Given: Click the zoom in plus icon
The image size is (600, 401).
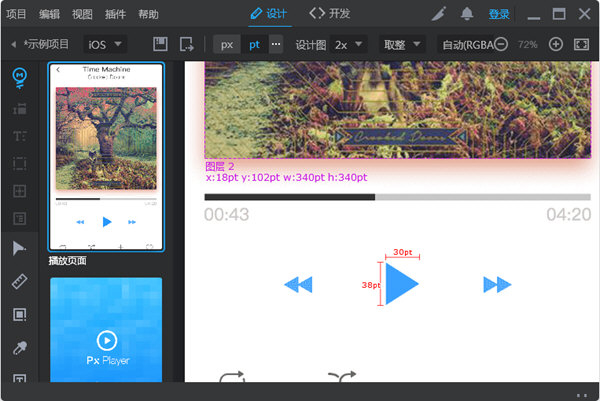Looking at the screenshot, I should point(556,45).
